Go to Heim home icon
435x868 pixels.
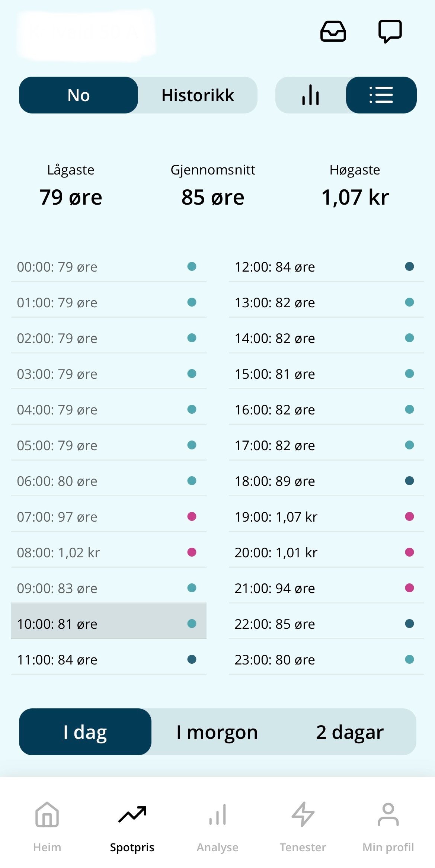[x=47, y=814]
